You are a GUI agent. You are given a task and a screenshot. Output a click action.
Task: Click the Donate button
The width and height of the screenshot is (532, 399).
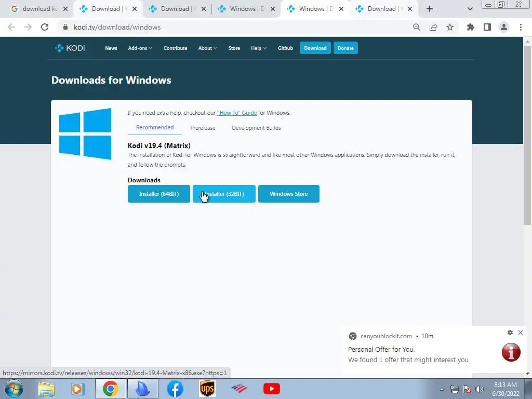(x=345, y=48)
